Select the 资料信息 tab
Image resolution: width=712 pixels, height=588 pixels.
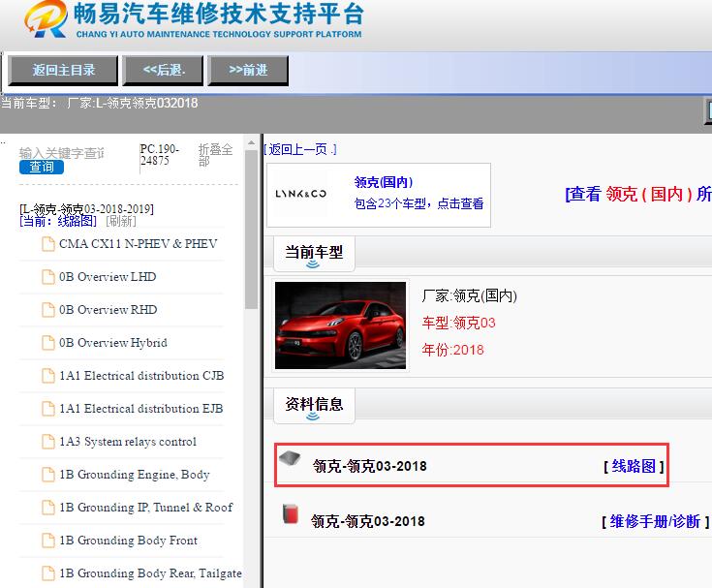(x=314, y=406)
